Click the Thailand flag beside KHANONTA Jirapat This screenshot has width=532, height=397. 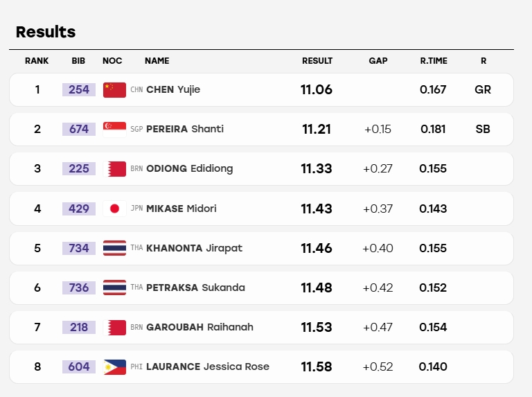[x=115, y=248]
